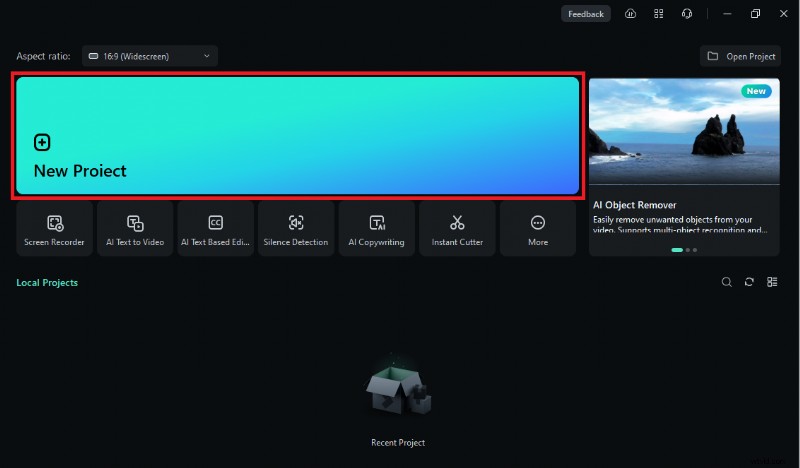The width and height of the screenshot is (800, 468).
Task: Launch the Instant Cutter tool
Action: [457, 229]
